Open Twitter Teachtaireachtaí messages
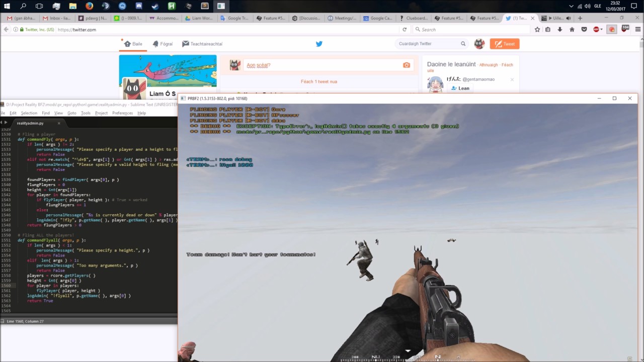Screen dimensions: 644x362 coord(202,44)
